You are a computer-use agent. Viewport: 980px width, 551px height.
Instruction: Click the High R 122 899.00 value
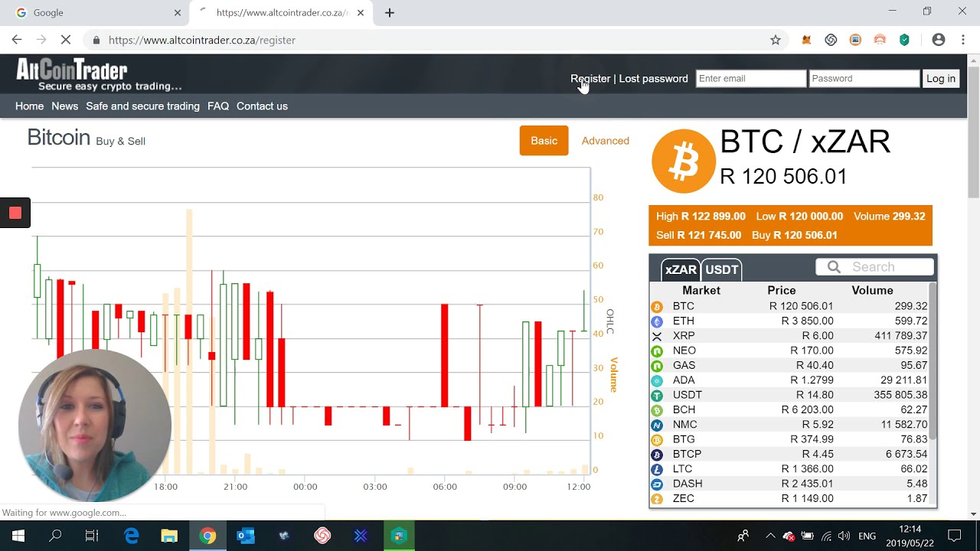(x=701, y=217)
